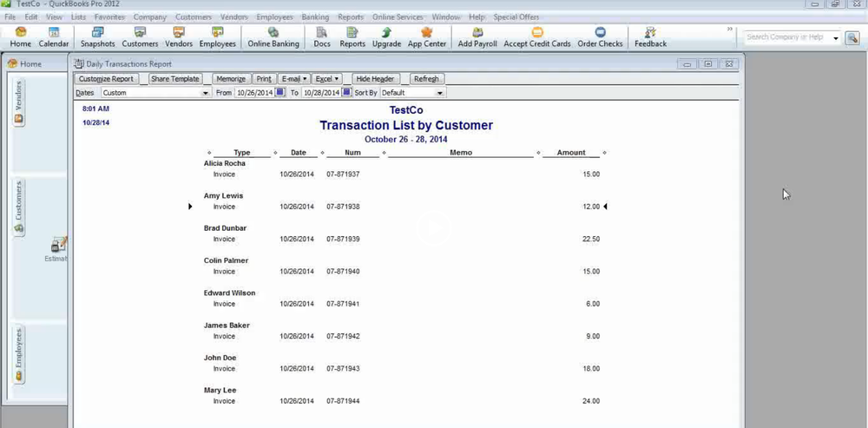
Task: Click the Refresh button
Action: pos(426,79)
